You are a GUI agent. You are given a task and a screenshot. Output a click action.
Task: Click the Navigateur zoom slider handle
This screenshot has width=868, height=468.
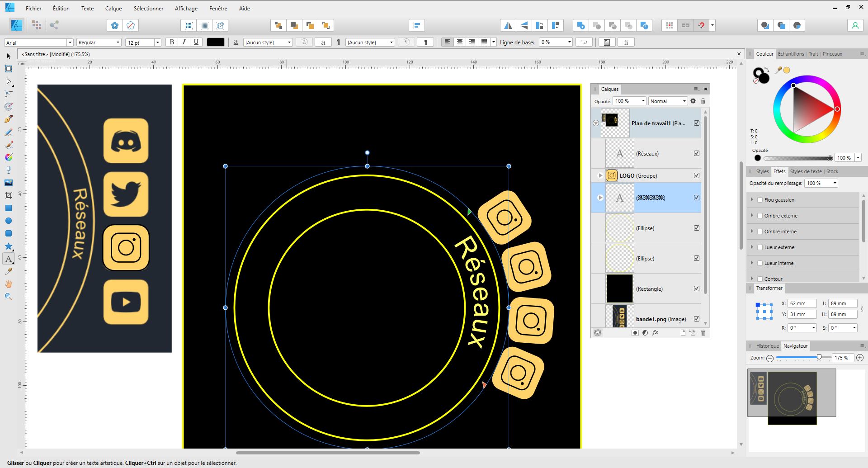819,357
